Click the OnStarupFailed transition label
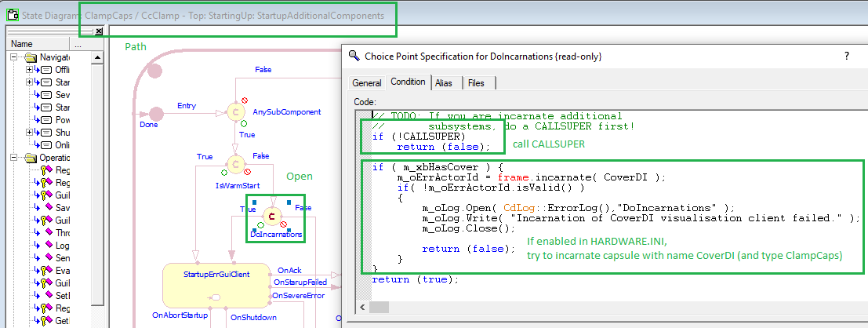Image resolution: width=868 pixels, height=328 pixels. coord(300,282)
